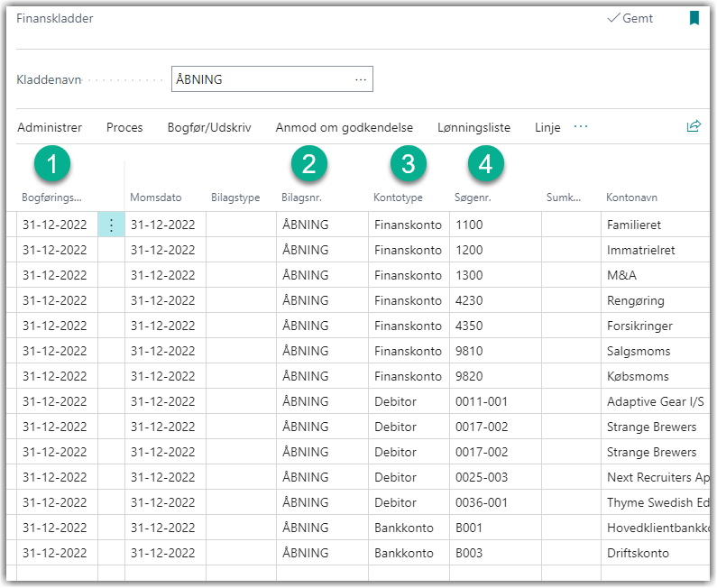Click Bilagsnr. ÅBNING in row 1200
717x588 pixels.
click(x=322, y=250)
